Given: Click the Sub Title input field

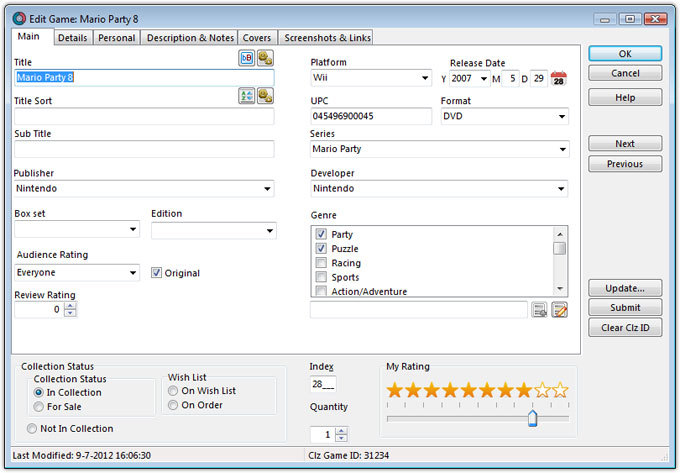Looking at the screenshot, I should point(144,149).
